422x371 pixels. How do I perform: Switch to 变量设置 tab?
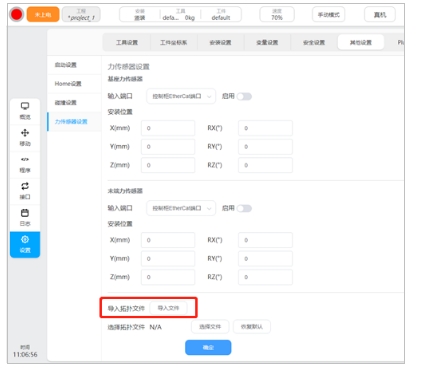[x=267, y=42]
